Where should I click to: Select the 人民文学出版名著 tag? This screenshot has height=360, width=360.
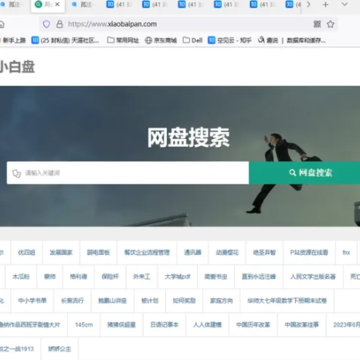click(313, 277)
